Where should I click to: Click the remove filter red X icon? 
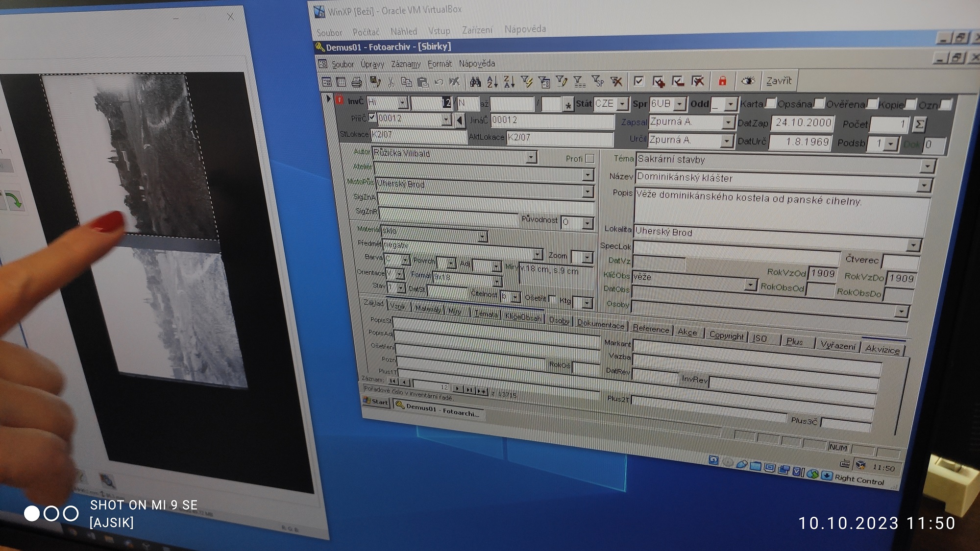click(x=616, y=81)
